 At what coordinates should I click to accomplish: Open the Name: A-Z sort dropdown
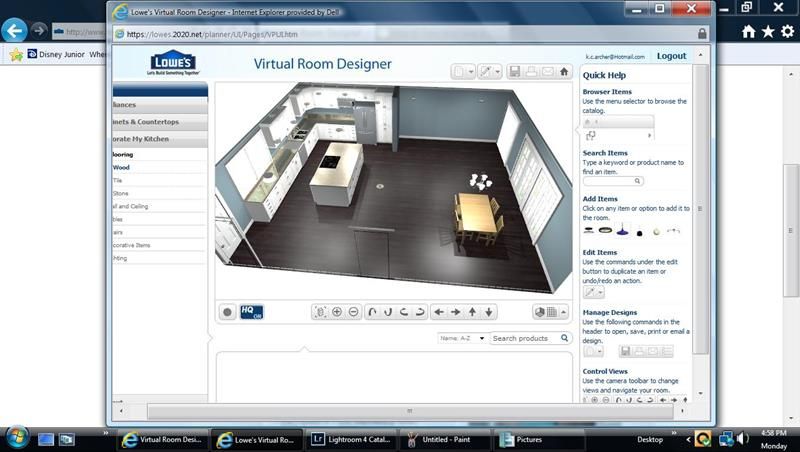coord(462,338)
